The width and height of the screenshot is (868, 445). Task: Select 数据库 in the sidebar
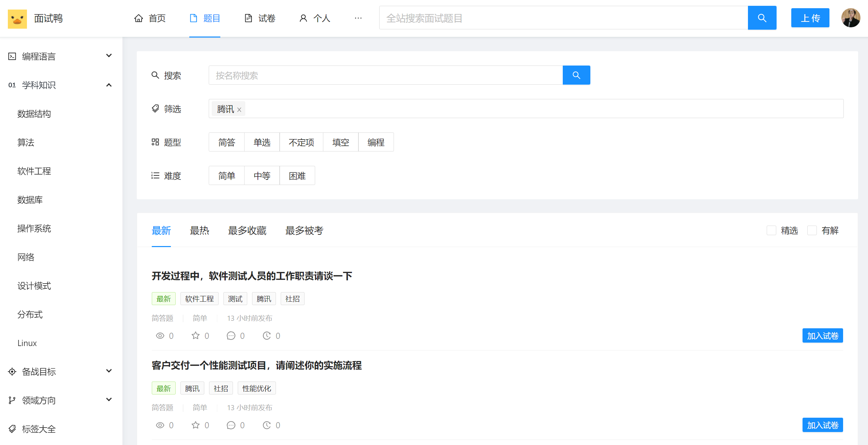(x=30, y=200)
